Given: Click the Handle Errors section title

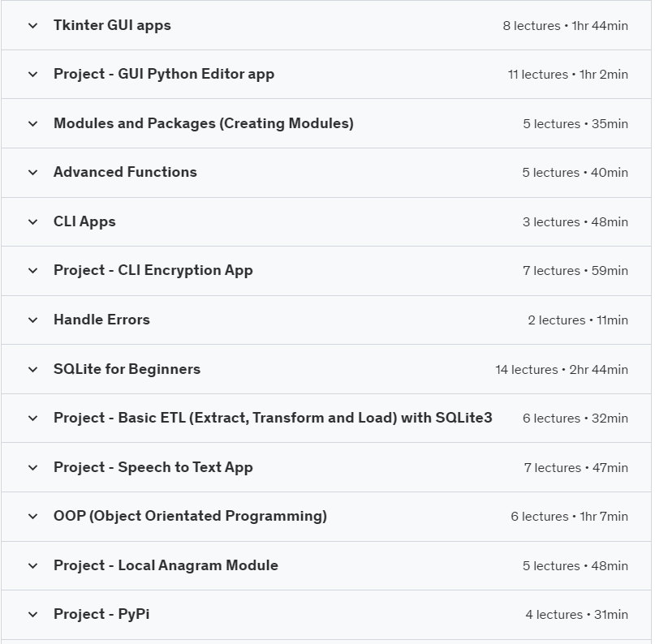Looking at the screenshot, I should 101,320.
